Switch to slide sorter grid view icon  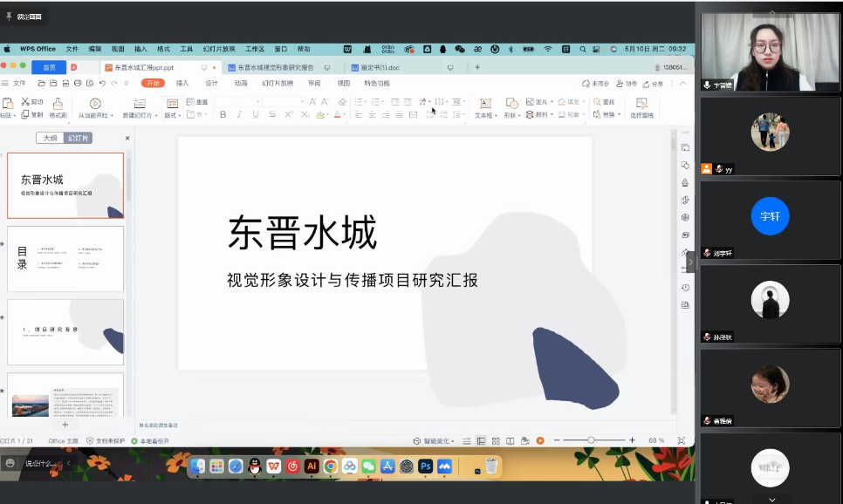point(496,441)
